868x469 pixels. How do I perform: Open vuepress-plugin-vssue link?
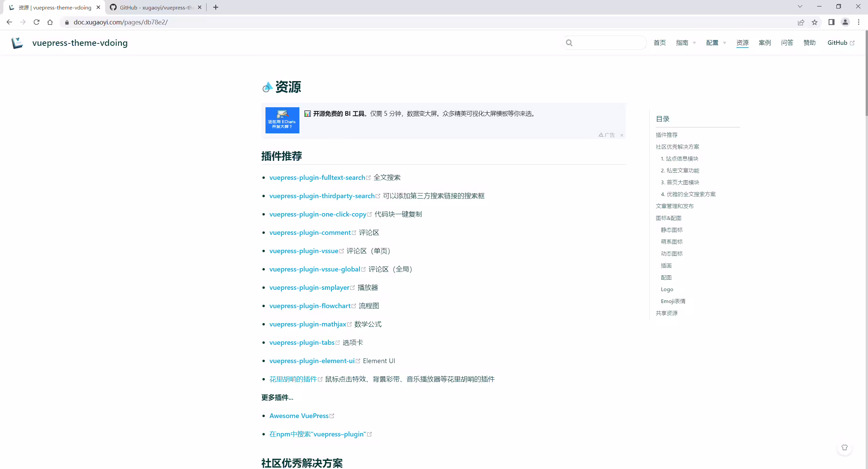[304, 251]
